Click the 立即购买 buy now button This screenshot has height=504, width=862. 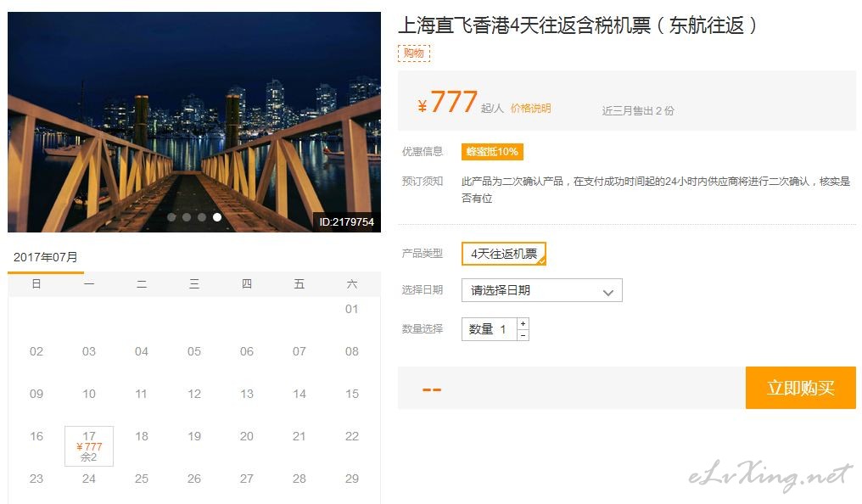tap(800, 388)
